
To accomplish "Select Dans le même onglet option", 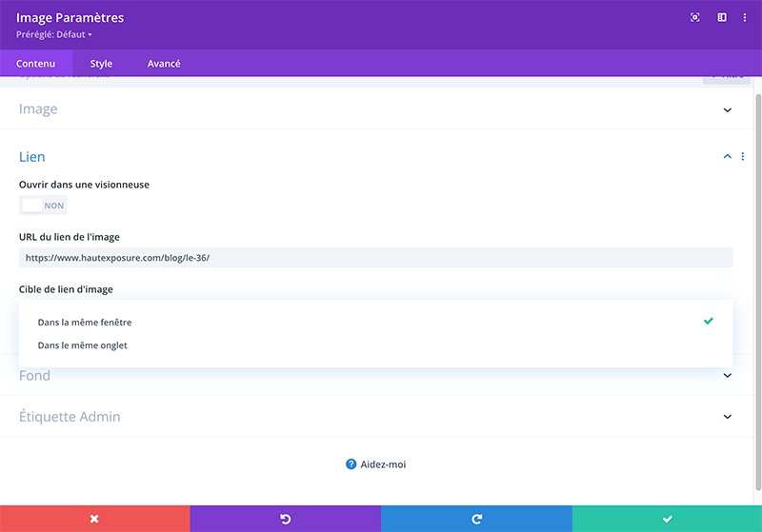I will [x=375, y=345].
